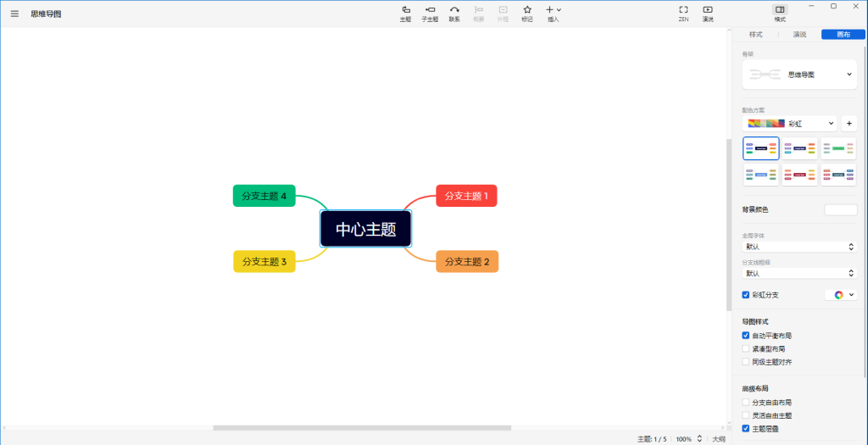
Task: Switch to the 样式 tab
Action: pos(756,35)
